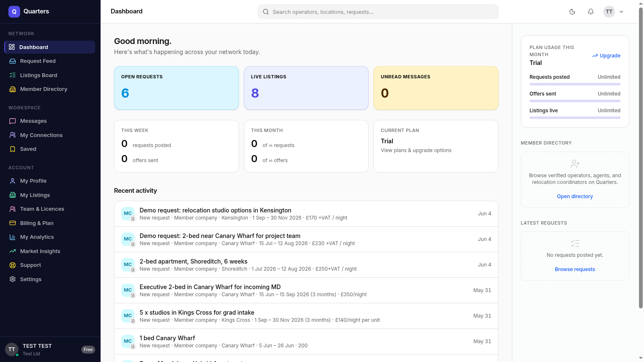Click the Offers sent usage bar
The image size is (644, 362).
tap(575, 101)
